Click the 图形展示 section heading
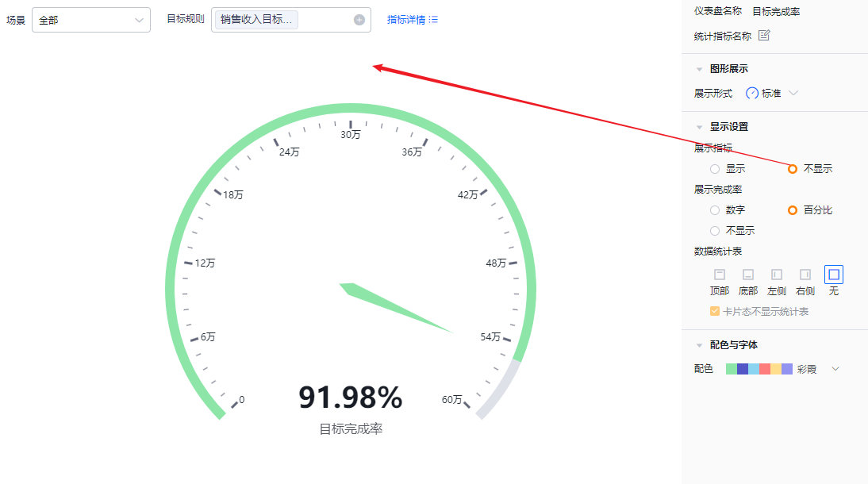This screenshot has height=484, width=868. coord(729,69)
